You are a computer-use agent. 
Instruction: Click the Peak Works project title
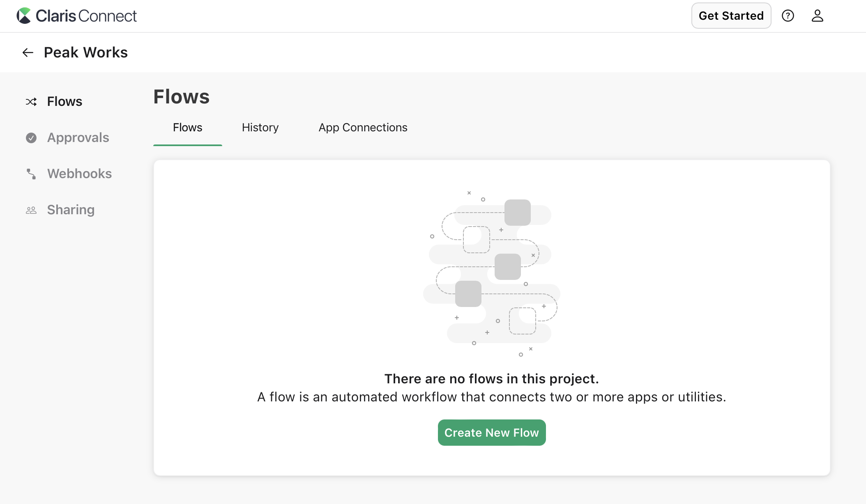(x=86, y=53)
